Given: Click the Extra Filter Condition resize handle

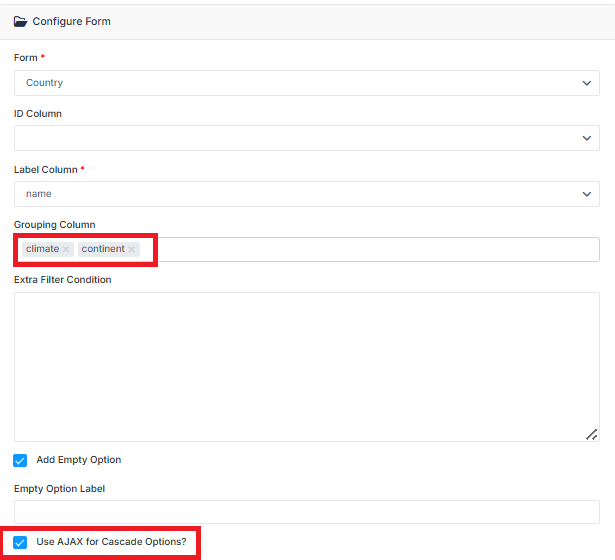Looking at the screenshot, I should [591, 435].
